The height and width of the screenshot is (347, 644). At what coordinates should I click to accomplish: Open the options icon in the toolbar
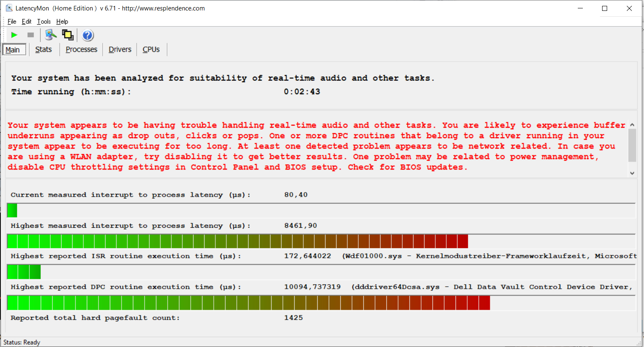pos(51,35)
